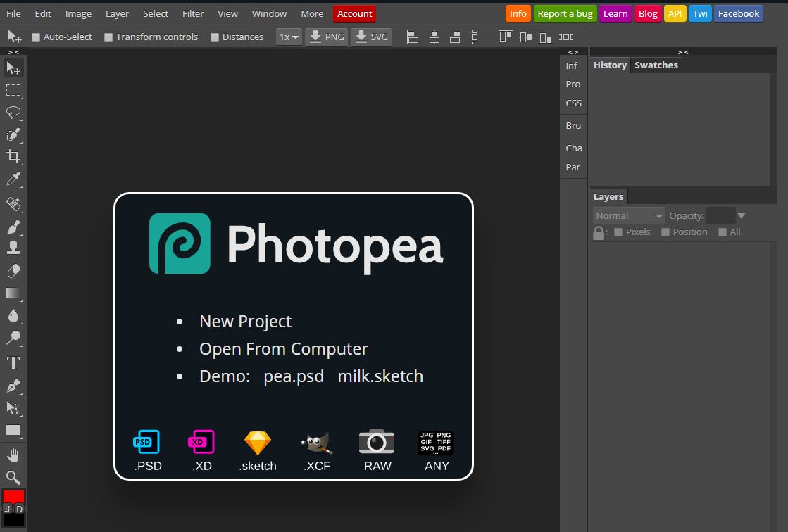Collapse the right panels column
This screenshot has width=788, height=532.
click(x=682, y=52)
